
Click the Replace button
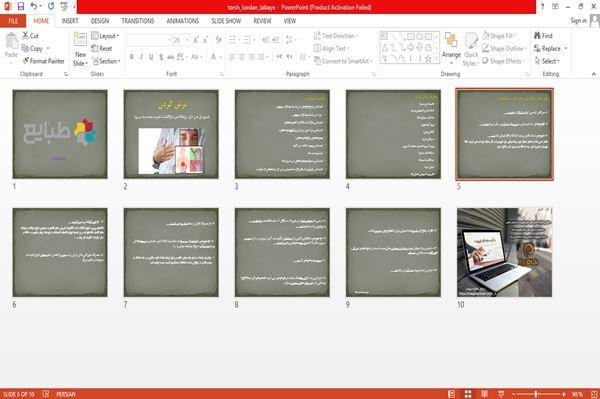[550, 48]
